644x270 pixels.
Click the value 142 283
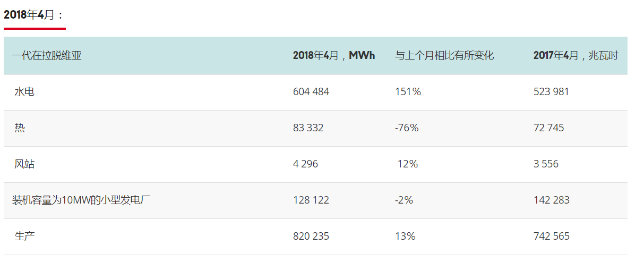click(551, 200)
